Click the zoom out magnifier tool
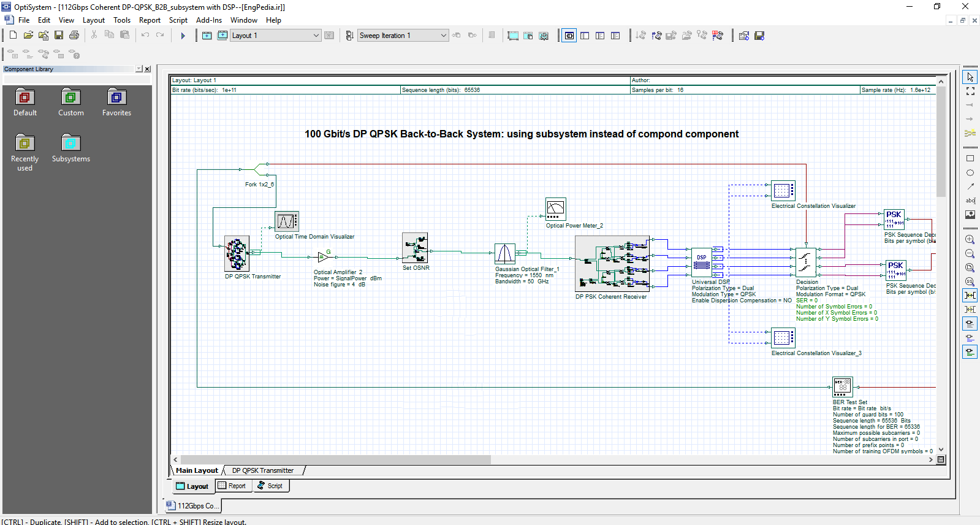980x525 pixels. (x=970, y=254)
